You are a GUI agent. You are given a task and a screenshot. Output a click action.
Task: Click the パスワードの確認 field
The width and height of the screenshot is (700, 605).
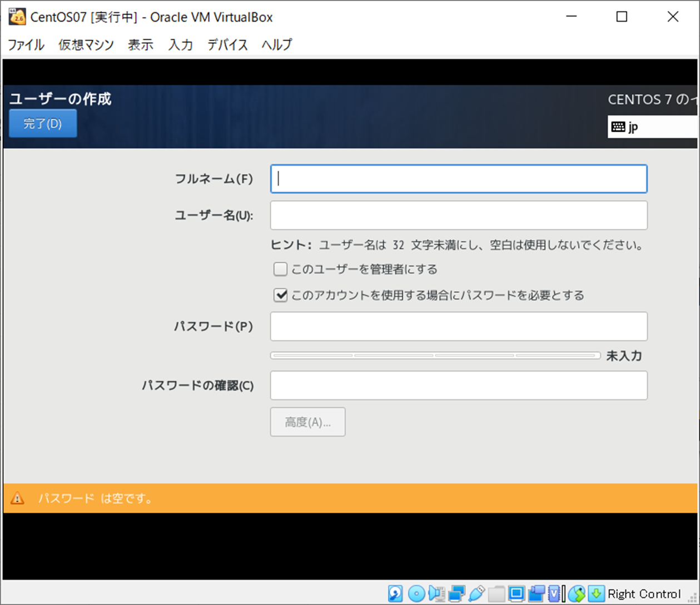459,386
